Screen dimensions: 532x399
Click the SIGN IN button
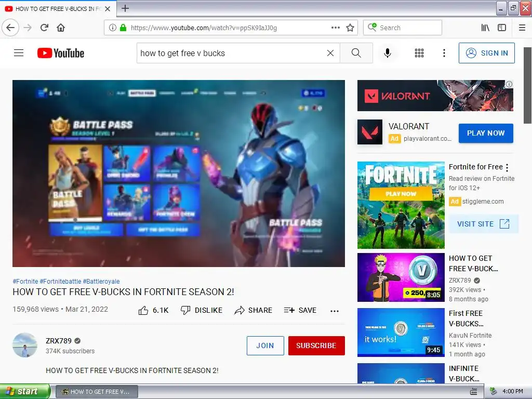pos(486,53)
